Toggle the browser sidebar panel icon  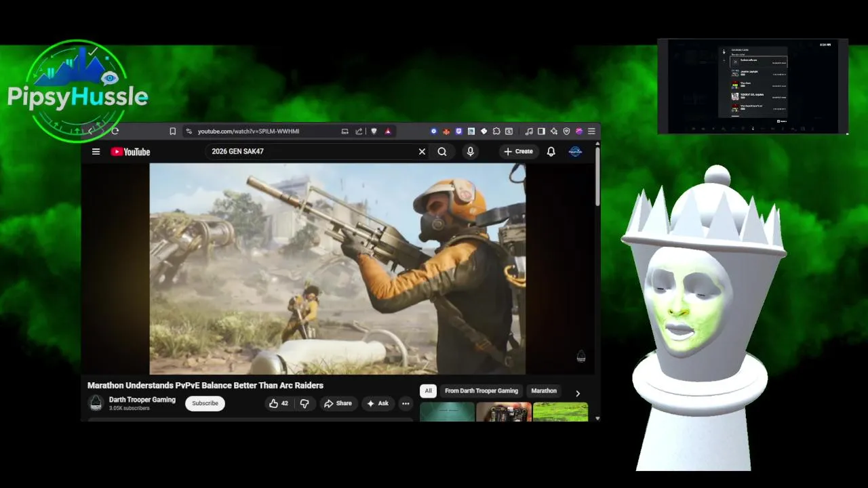click(541, 131)
